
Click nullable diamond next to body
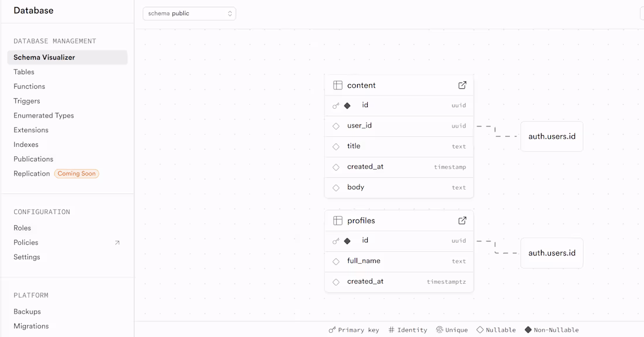pos(336,188)
